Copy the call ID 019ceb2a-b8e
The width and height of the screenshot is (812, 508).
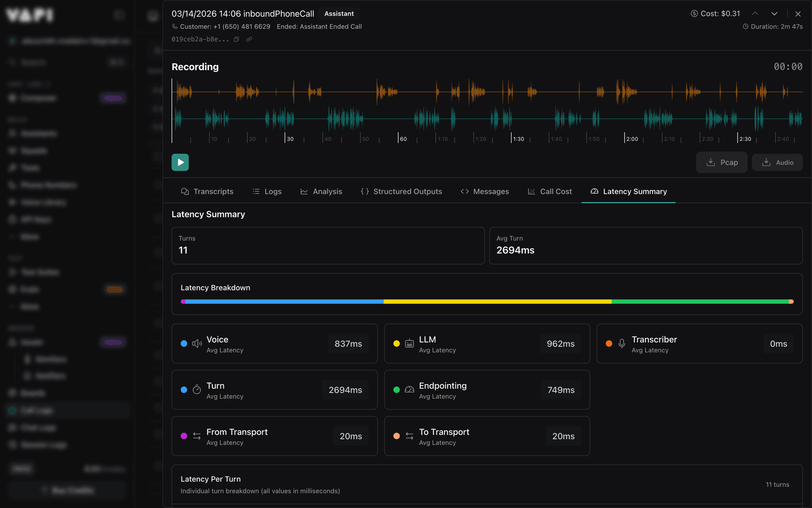click(236, 39)
